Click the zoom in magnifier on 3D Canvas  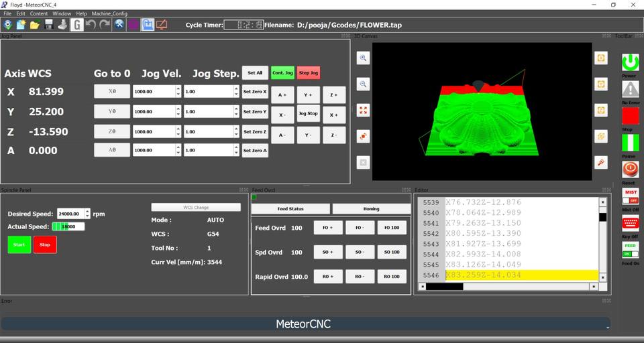363,58
